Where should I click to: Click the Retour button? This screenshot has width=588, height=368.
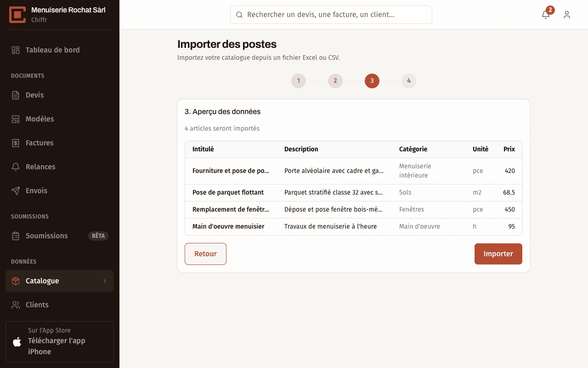(205, 254)
